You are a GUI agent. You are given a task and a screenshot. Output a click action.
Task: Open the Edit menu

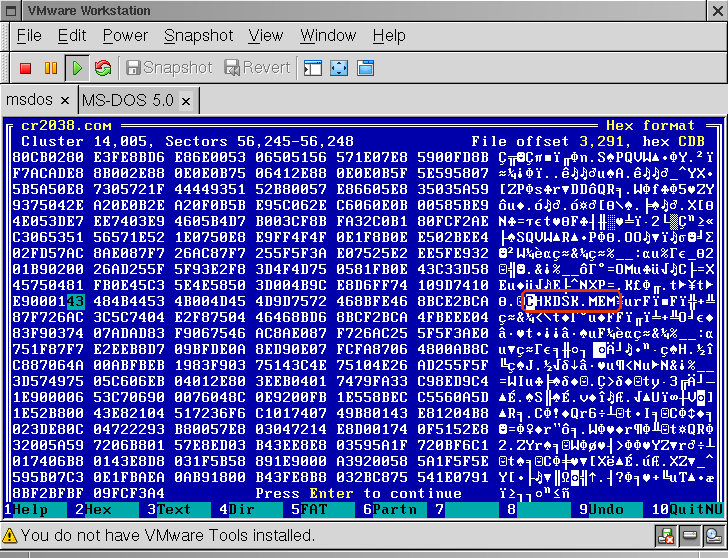[72, 35]
